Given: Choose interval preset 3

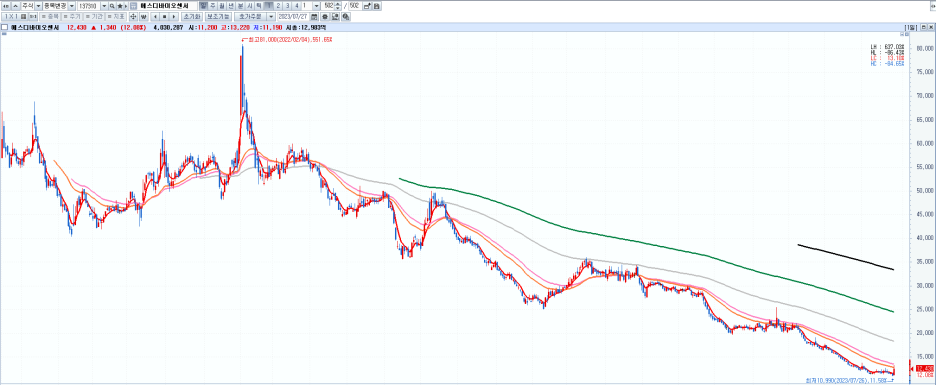Looking at the screenshot, I should (x=288, y=5).
